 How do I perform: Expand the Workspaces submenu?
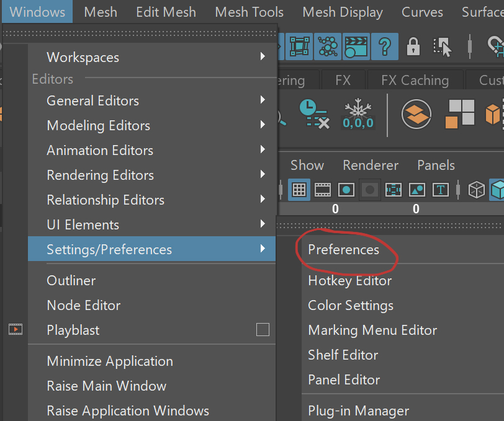click(x=155, y=57)
